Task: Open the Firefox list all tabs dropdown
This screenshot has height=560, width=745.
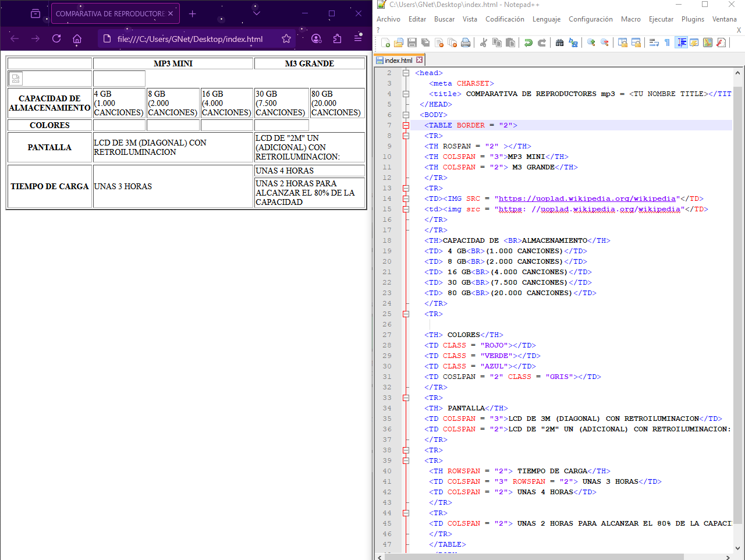Action: [x=257, y=13]
